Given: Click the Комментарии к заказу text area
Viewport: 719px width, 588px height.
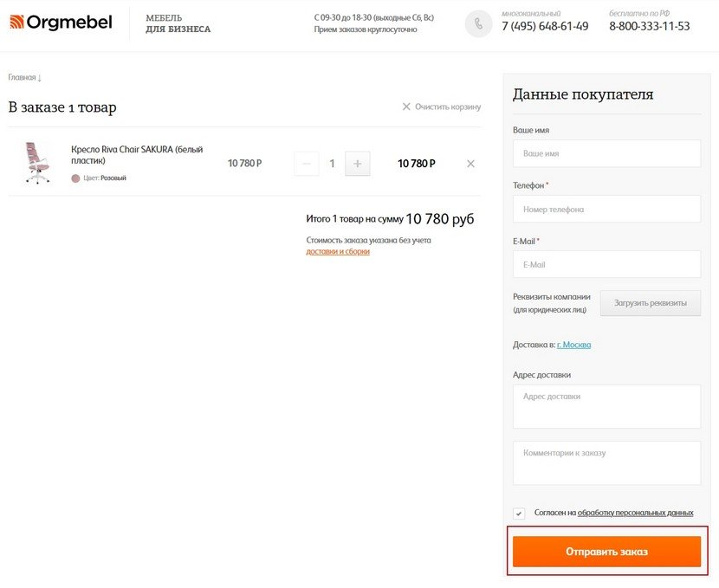Looking at the screenshot, I should [x=606, y=463].
